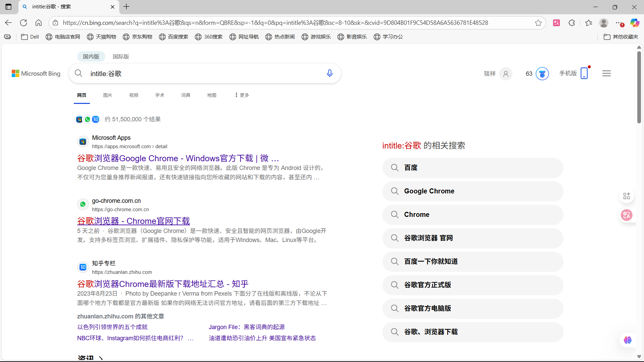
Task: Switch to the 视频 search tab
Action: click(133, 95)
